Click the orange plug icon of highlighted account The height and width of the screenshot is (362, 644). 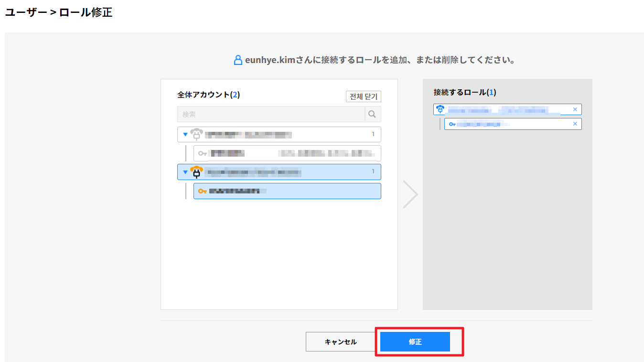pyautogui.click(x=196, y=172)
